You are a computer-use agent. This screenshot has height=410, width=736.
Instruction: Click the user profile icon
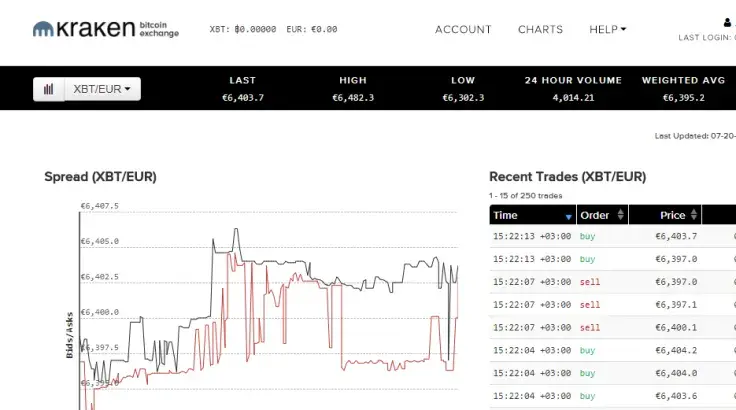[727, 23]
